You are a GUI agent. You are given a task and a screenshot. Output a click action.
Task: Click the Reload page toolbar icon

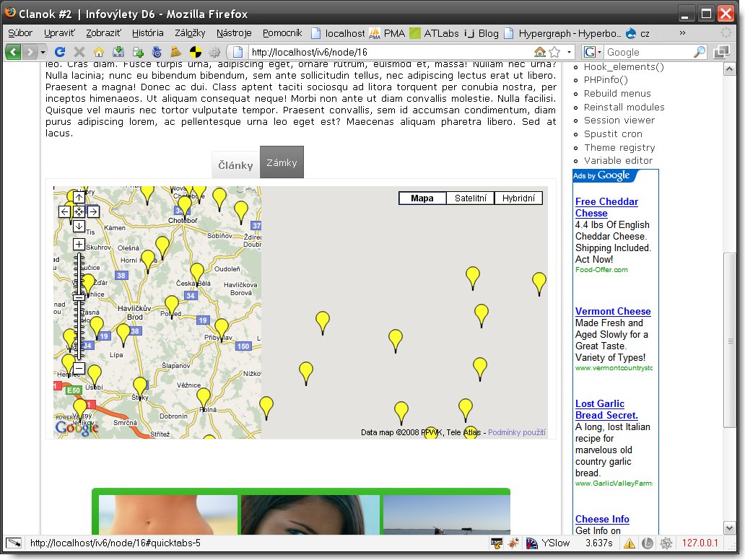60,52
